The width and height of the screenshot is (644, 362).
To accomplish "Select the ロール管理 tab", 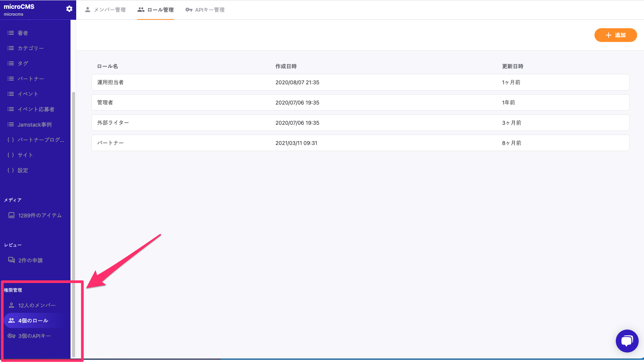I will tap(155, 10).
